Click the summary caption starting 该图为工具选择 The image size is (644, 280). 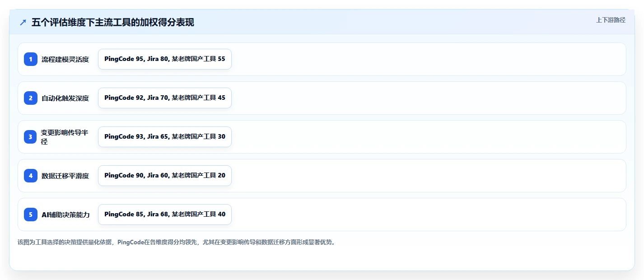point(177,242)
